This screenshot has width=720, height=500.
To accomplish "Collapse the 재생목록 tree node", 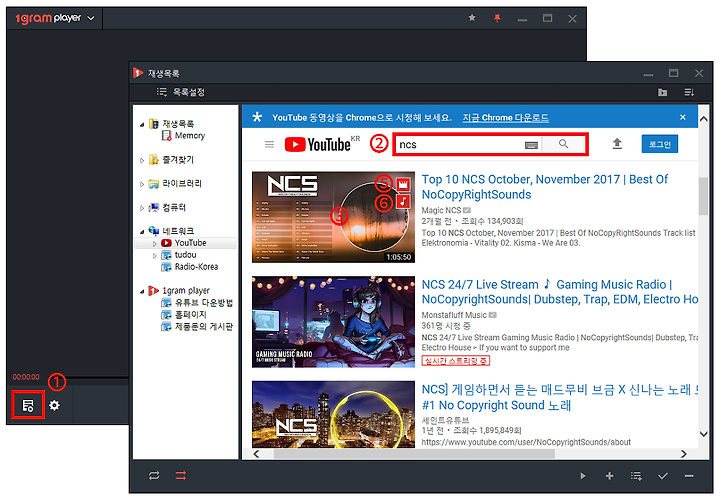I will point(142,124).
